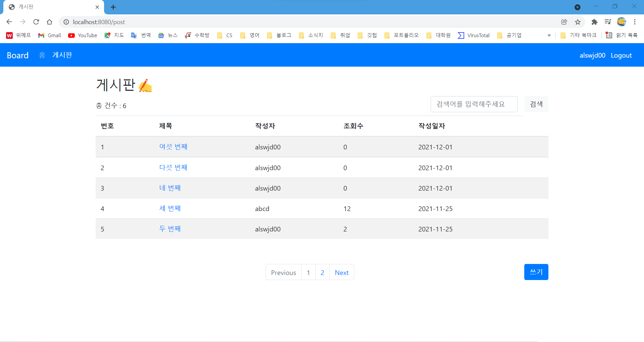Open the VirusTotal bookmark
The width and height of the screenshot is (644, 342).
tap(474, 35)
